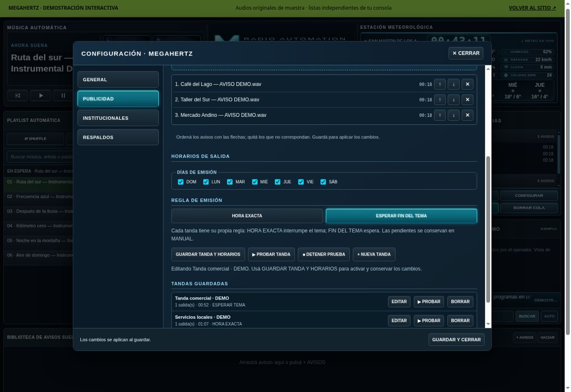This screenshot has width=571, height=392.
Task: Toggle MIÉ emission day checkbox
Action: (255, 182)
